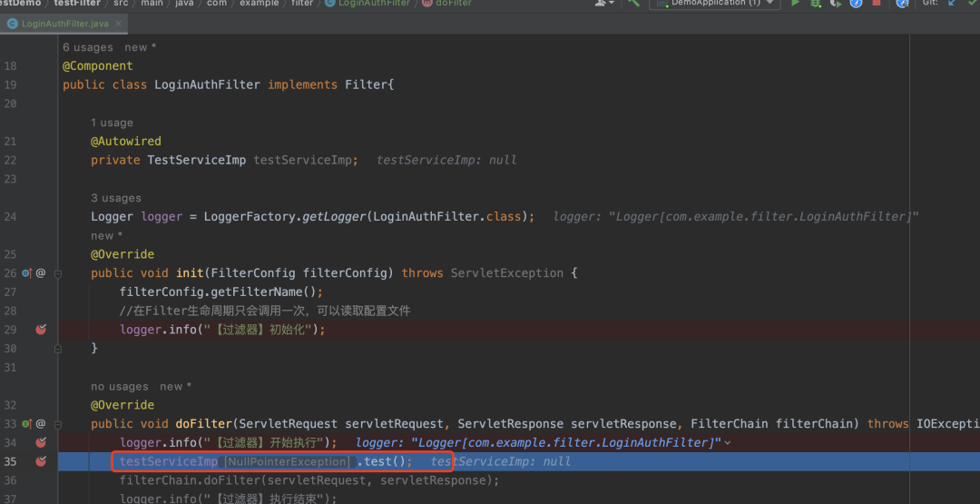980x504 pixels.
Task: Click the 'testServiceImp: null' value on line 22
Action: (x=446, y=160)
